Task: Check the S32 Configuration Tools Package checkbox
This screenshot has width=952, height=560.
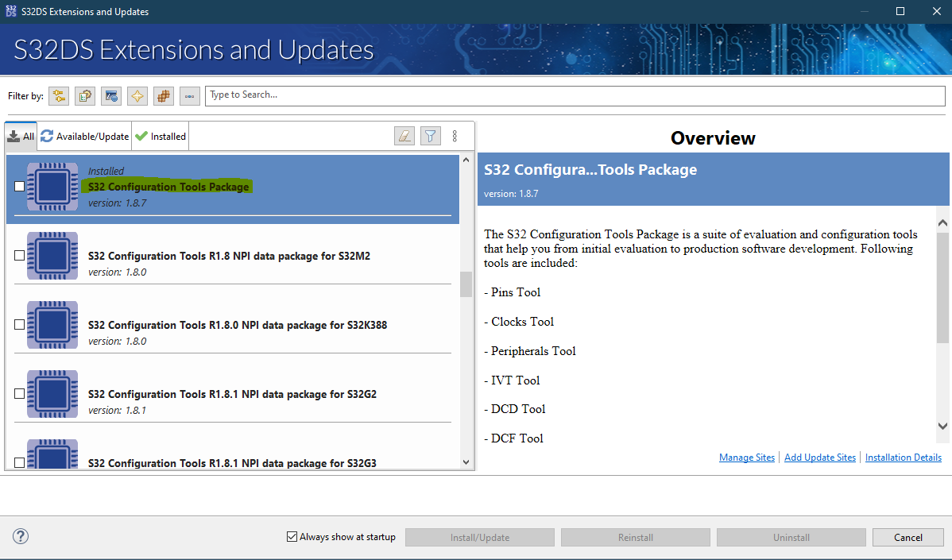Action: click(19, 187)
